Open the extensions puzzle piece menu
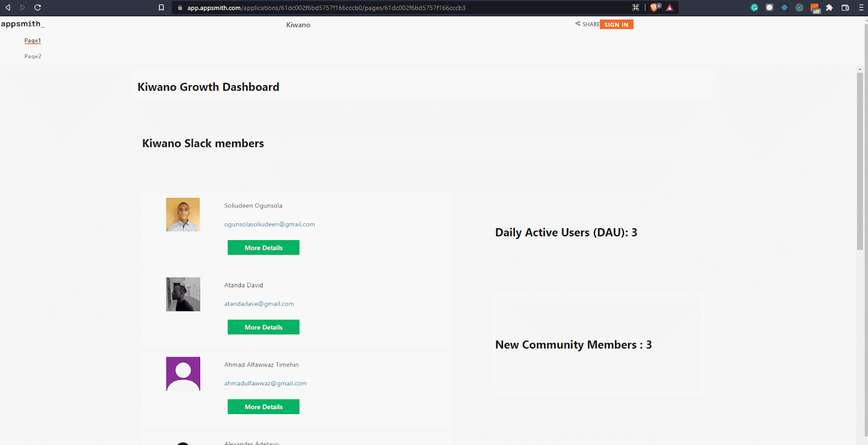 click(829, 8)
